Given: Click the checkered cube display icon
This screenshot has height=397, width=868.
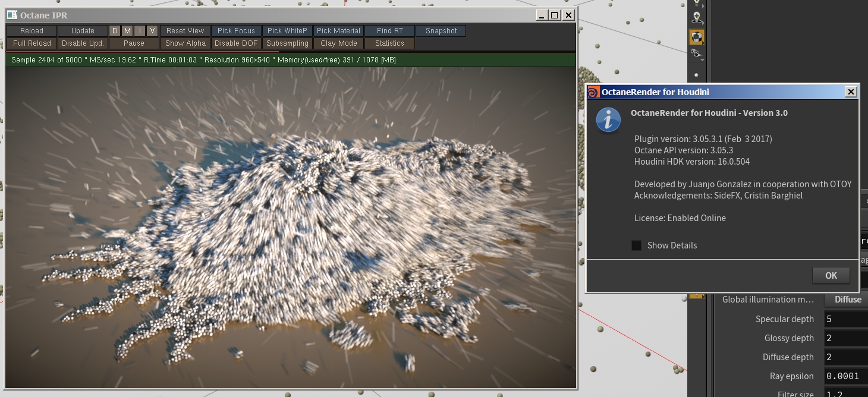Looking at the screenshot, I should (x=697, y=37).
